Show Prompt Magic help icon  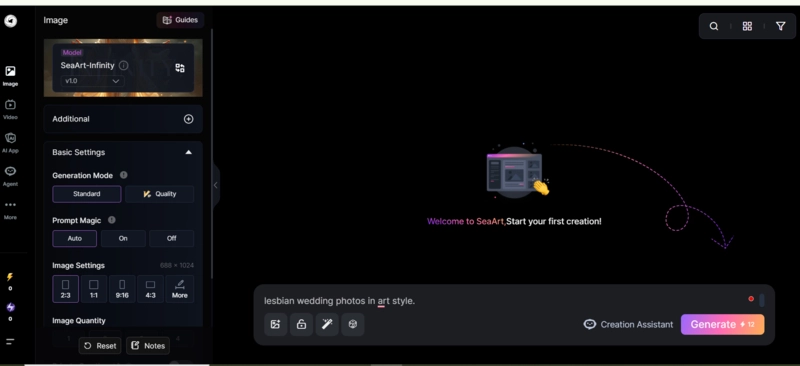(112, 220)
